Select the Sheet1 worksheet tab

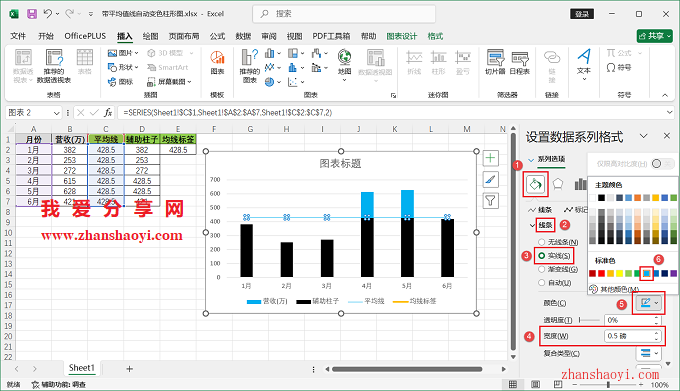[82, 368]
